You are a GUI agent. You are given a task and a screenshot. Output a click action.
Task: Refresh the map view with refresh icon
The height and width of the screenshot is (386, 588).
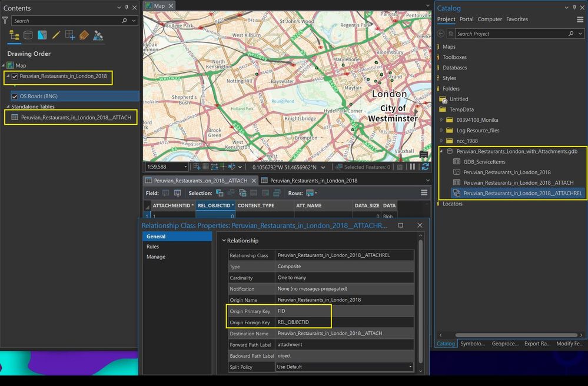coord(426,167)
